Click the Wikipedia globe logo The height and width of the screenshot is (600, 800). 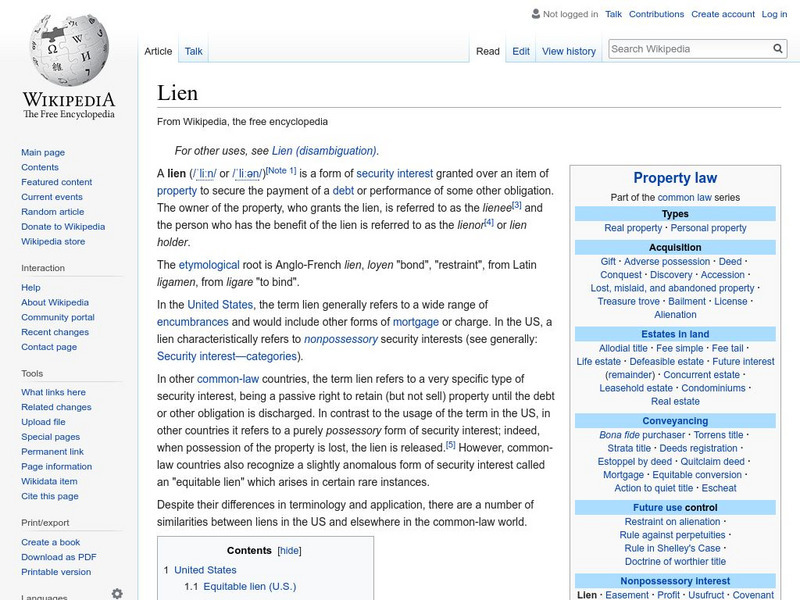69,50
